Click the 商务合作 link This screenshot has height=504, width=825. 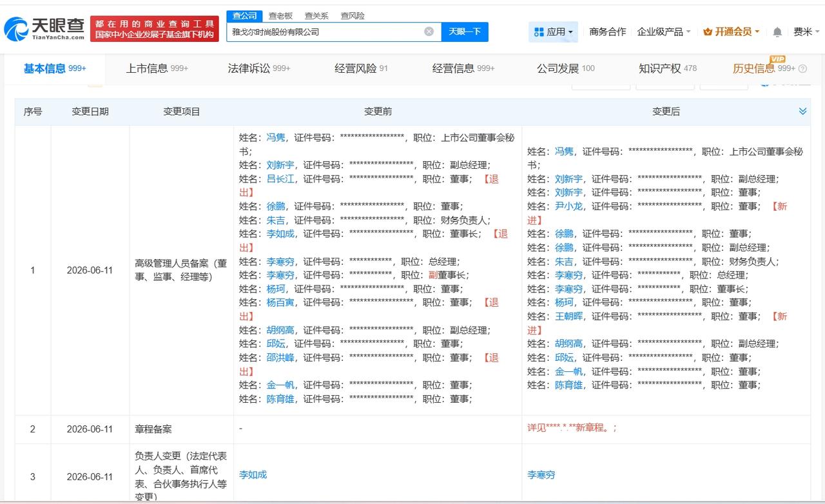(x=607, y=32)
